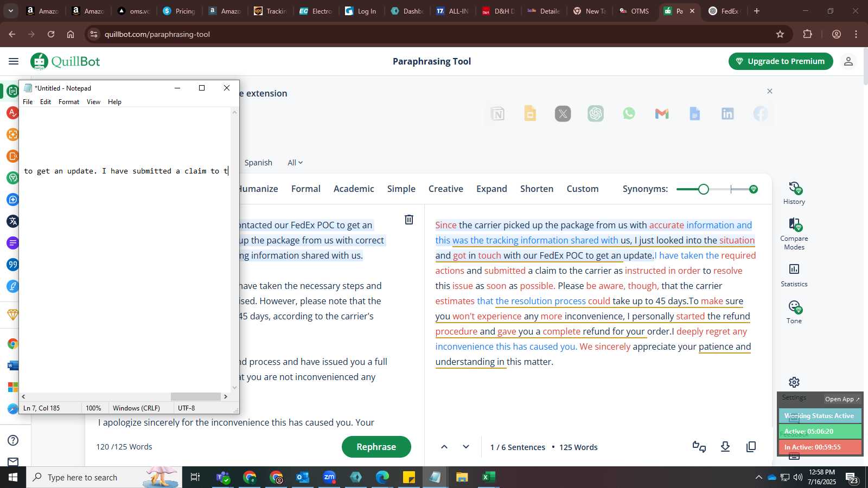Open the Notepad View menu
The height and width of the screenshot is (488, 868).
click(93, 102)
